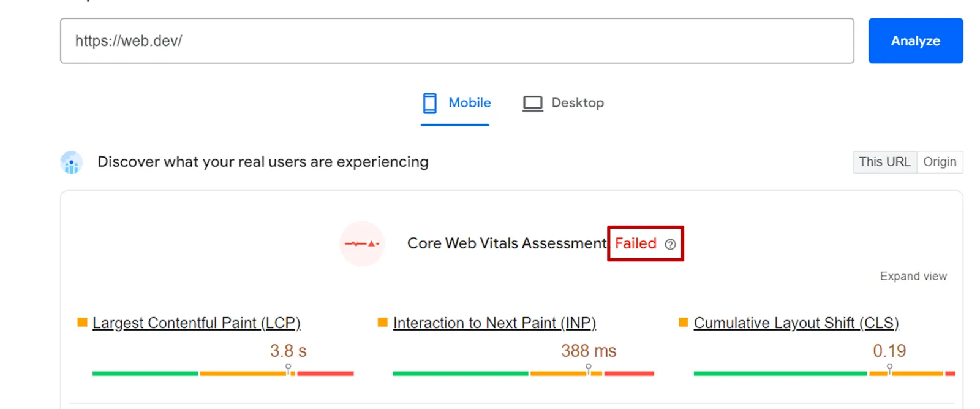Screen dimensions: 980x409
Task: Click the desktop laptop icon
Action: point(532,103)
